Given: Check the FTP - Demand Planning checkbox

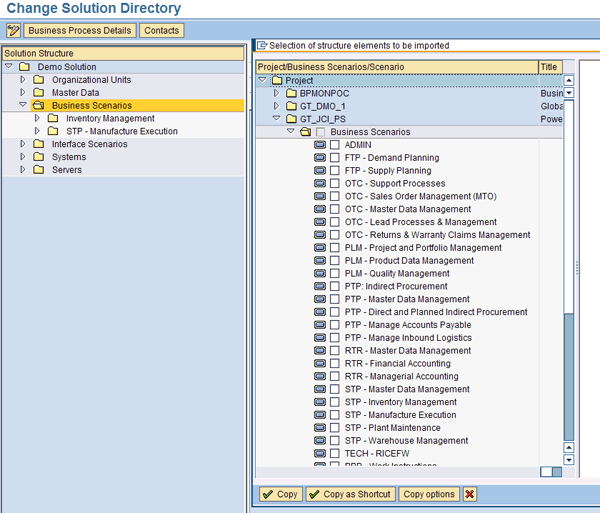Looking at the screenshot, I should pyautogui.click(x=335, y=158).
